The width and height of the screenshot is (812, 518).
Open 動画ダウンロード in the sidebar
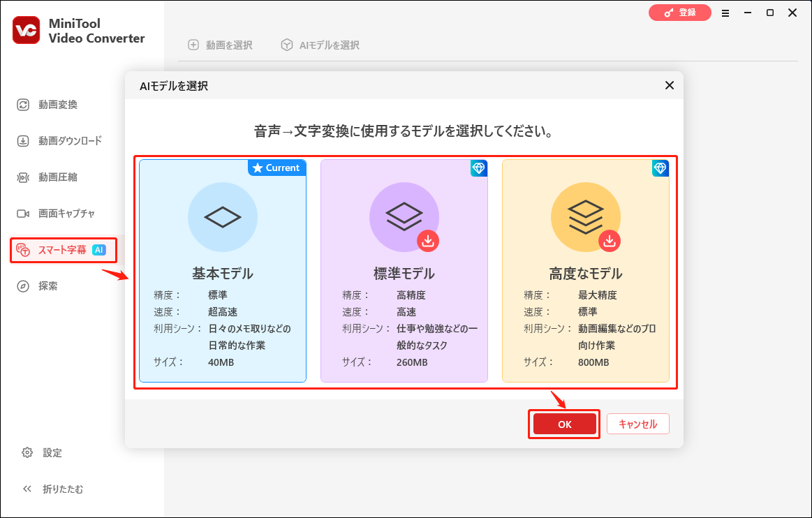[x=59, y=141]
